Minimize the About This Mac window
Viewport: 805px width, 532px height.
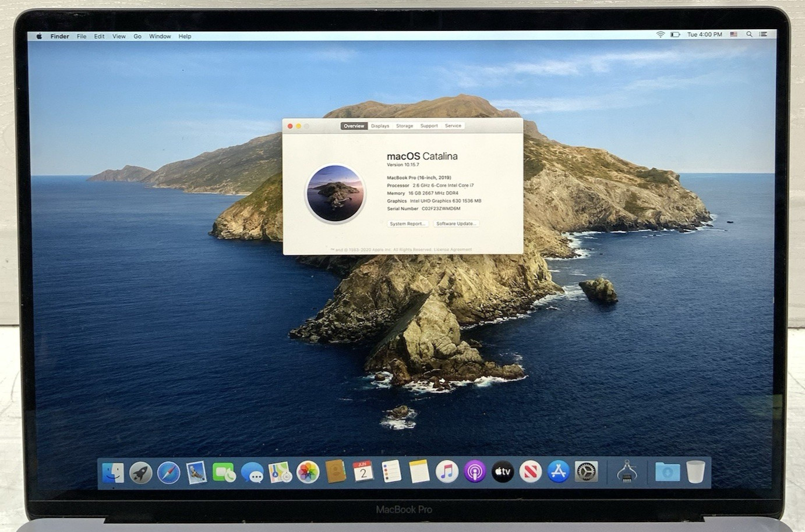[x=298, y=126]
